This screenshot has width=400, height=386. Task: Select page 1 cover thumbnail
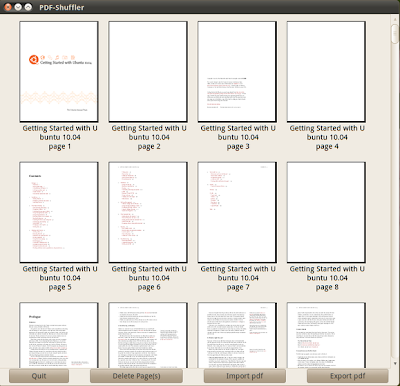coord(59,72)
